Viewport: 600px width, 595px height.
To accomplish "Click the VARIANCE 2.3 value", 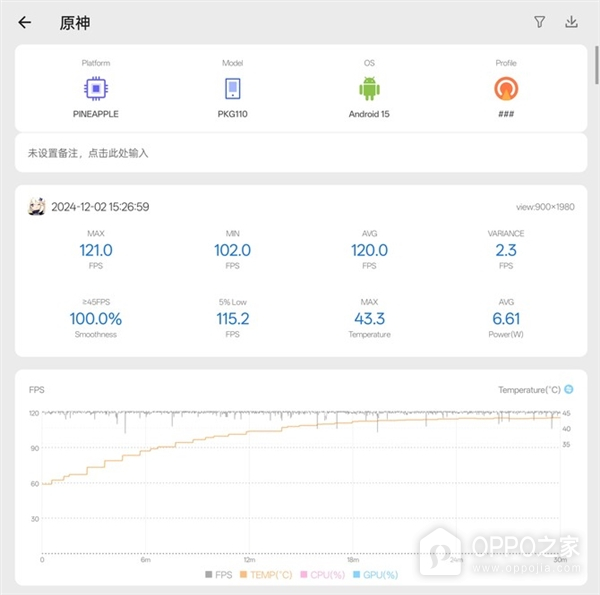I will click(506, 250).
